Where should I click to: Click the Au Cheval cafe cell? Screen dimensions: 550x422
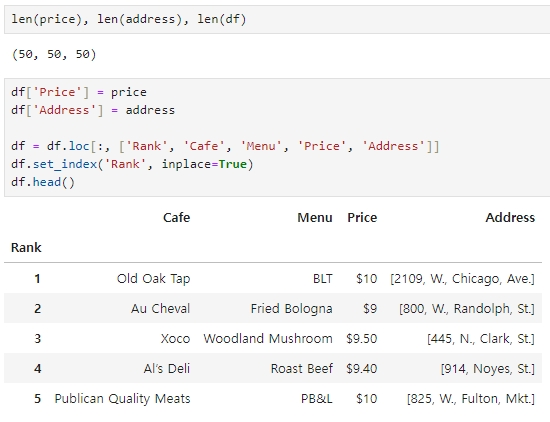click(160, 309)
